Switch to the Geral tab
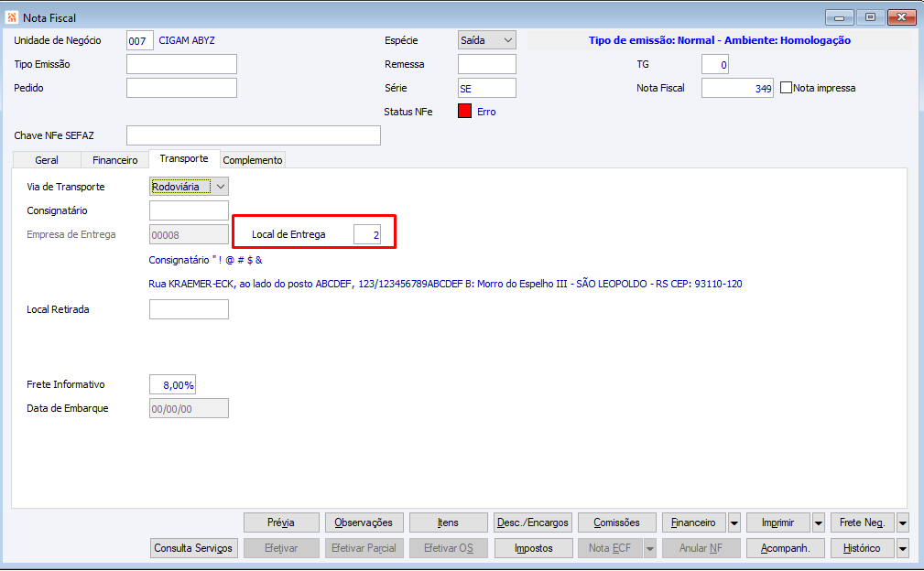This screenshot has width=924, height=571. pos(47,160)
